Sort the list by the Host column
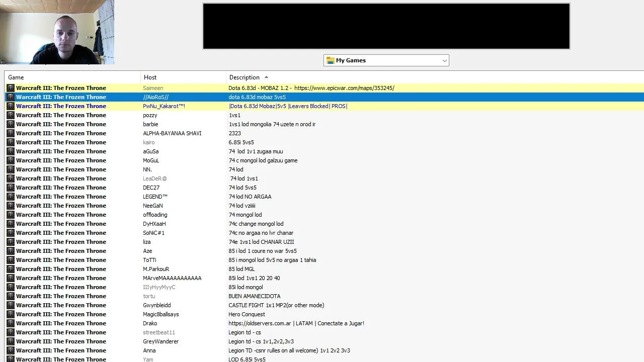The image size is (644, 362). (x=184, y=77)
